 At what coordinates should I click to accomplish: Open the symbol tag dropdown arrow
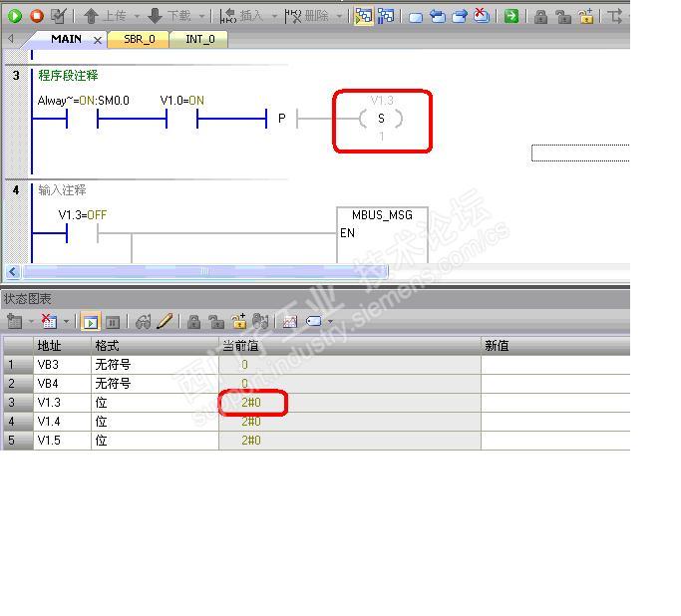click(x=330, y=322)
